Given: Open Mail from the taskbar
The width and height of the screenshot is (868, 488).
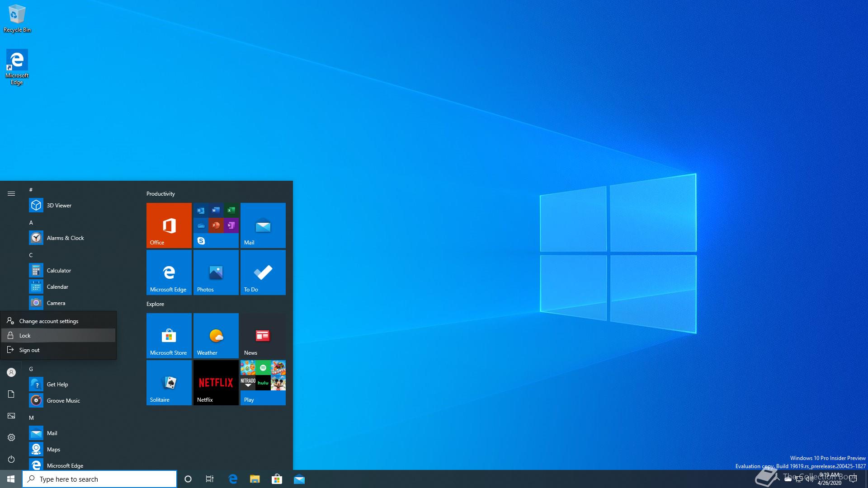Looking at the screenshot, I should [x=299, y=479].
